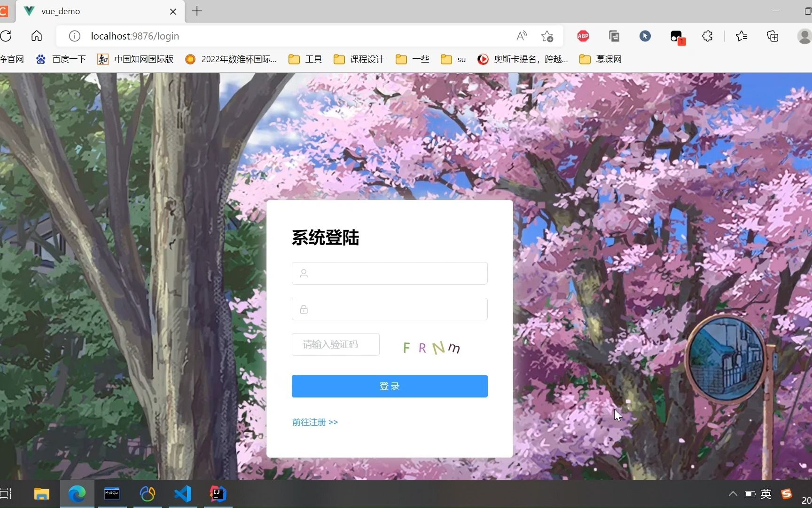Open the 奥斯卡提名 bookmark
Image resolution: width=812 pixels, height=508 pixels.
click(523, 59)
